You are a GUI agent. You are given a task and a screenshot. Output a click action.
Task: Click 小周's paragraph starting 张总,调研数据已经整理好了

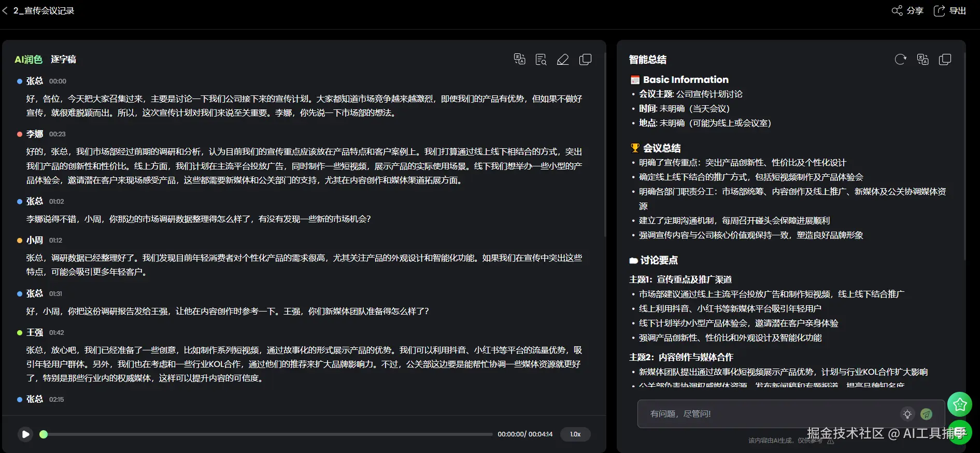coord(304,265)
